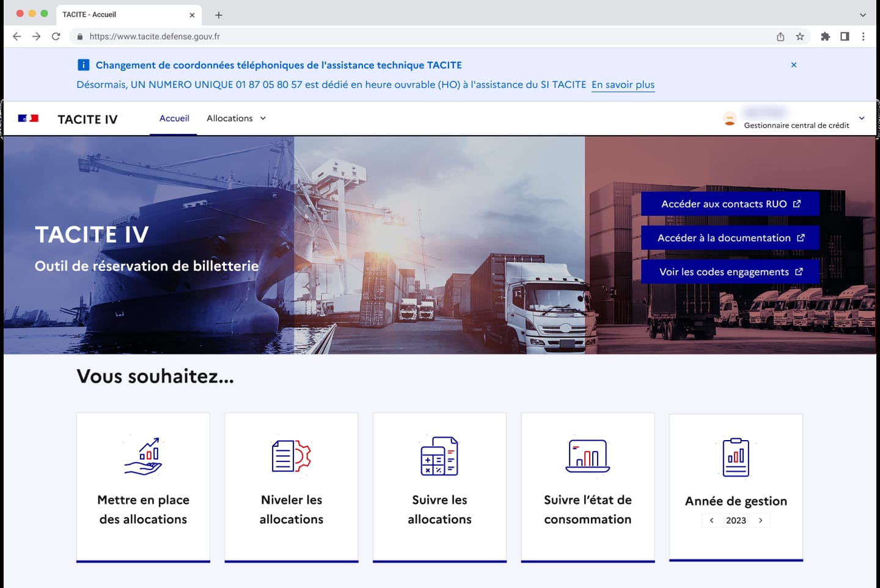The width and height of the screenshot is (880, 588).
Task: Select the 'TACITE - Accueil' browser tab
Action: tap(128, 15)
